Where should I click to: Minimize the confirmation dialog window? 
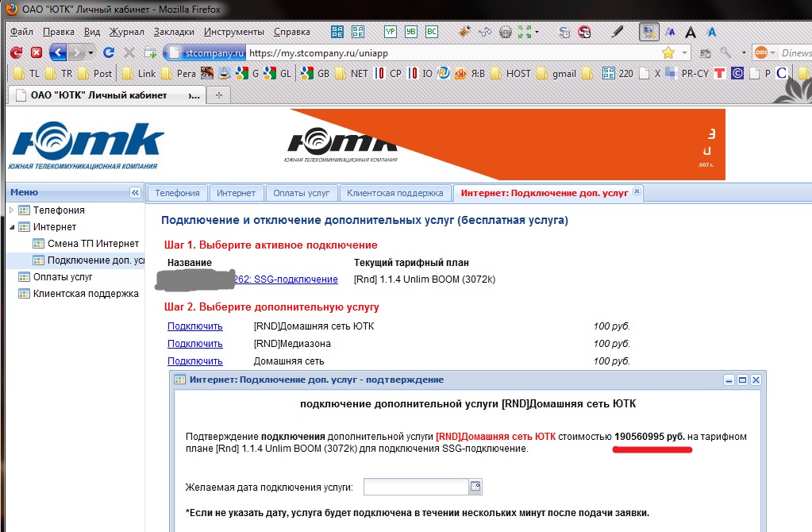click(729, 380)
